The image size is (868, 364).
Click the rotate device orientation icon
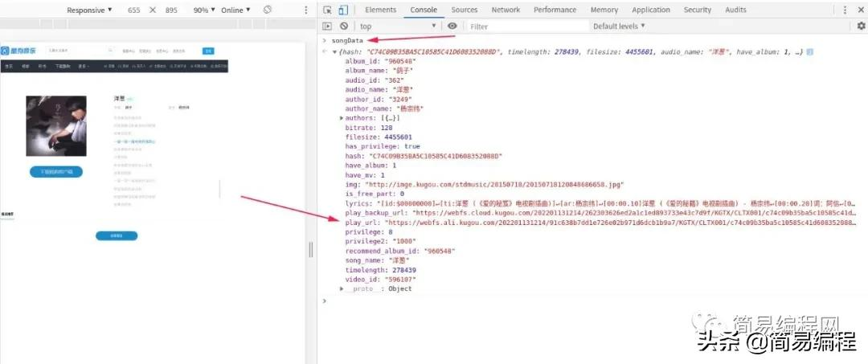[x=268, y=10]
